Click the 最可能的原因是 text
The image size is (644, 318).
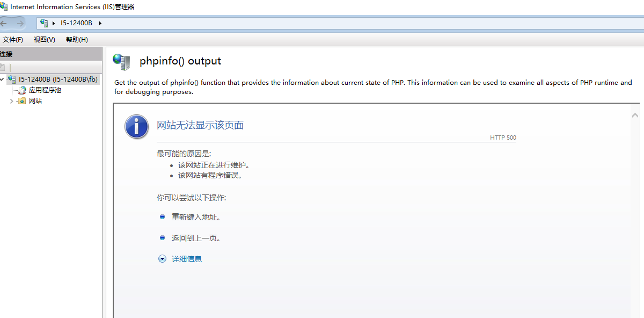coord(184,154)
